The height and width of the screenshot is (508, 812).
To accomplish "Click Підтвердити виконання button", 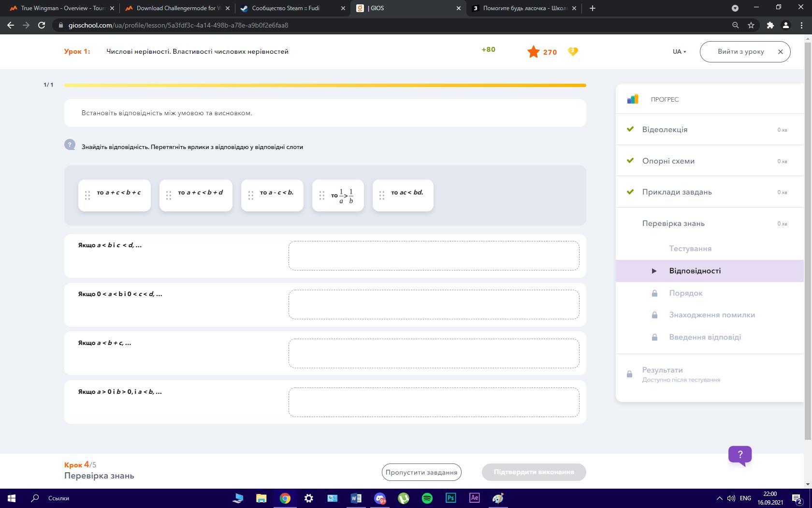I will click(x=534, y=472).
